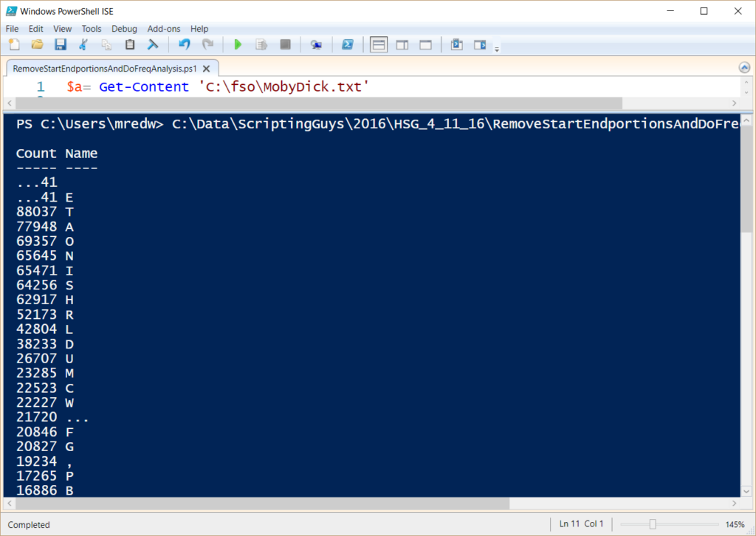
Task: Show script pane on top layout icon
Action: tap(379, 45)
